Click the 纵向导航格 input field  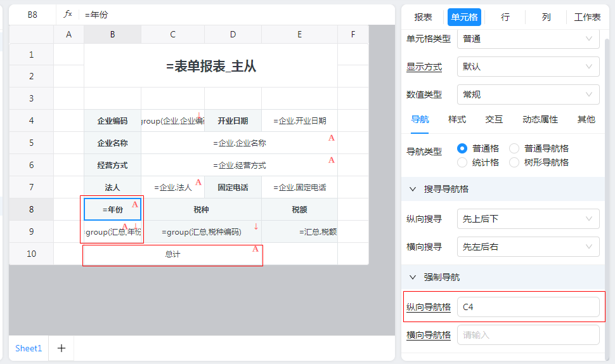(528, 307)
